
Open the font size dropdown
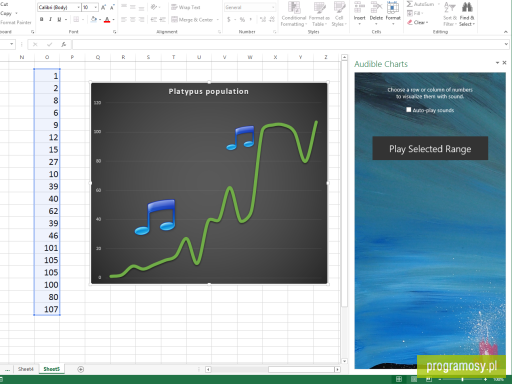pyautogui.click(x=96, y=7)
